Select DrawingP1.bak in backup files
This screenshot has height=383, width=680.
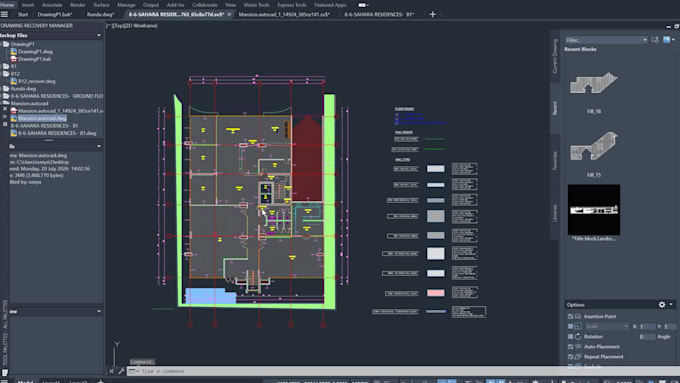pyautogui.click(x=34, y=59)
